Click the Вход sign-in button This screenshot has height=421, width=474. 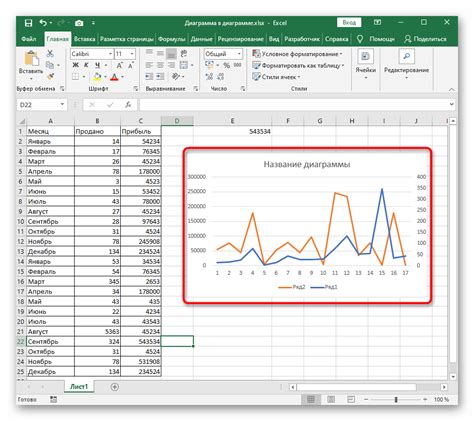coord(349,22)
